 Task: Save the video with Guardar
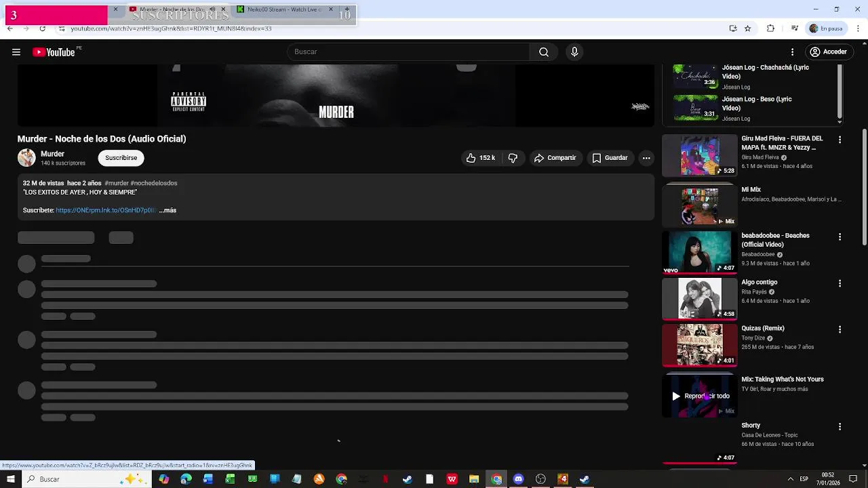tap(610, 158)
